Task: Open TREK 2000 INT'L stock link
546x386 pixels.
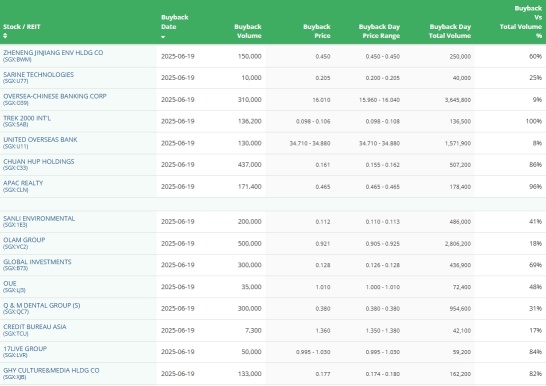Action: 27,118
